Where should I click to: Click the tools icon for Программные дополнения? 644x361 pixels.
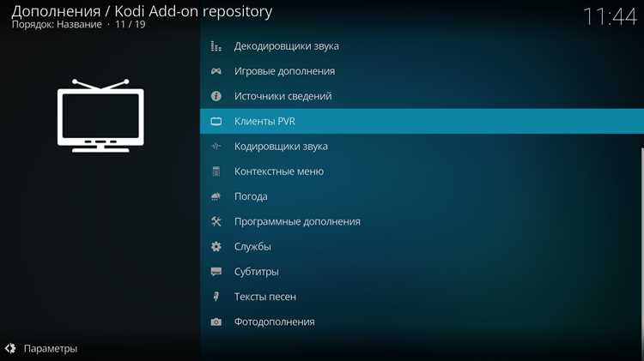pos(216,221)
